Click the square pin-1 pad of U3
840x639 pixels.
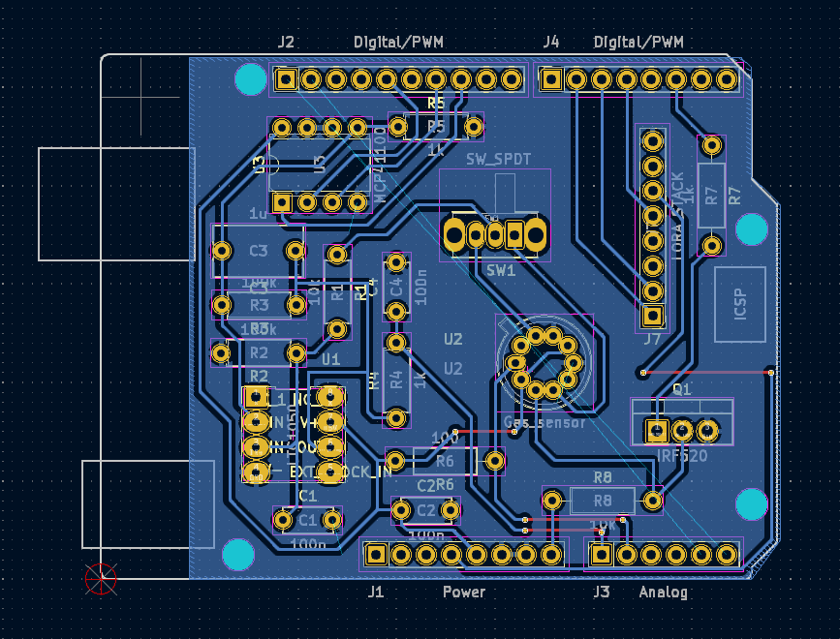pyautogui.click(x=282, y=202)
